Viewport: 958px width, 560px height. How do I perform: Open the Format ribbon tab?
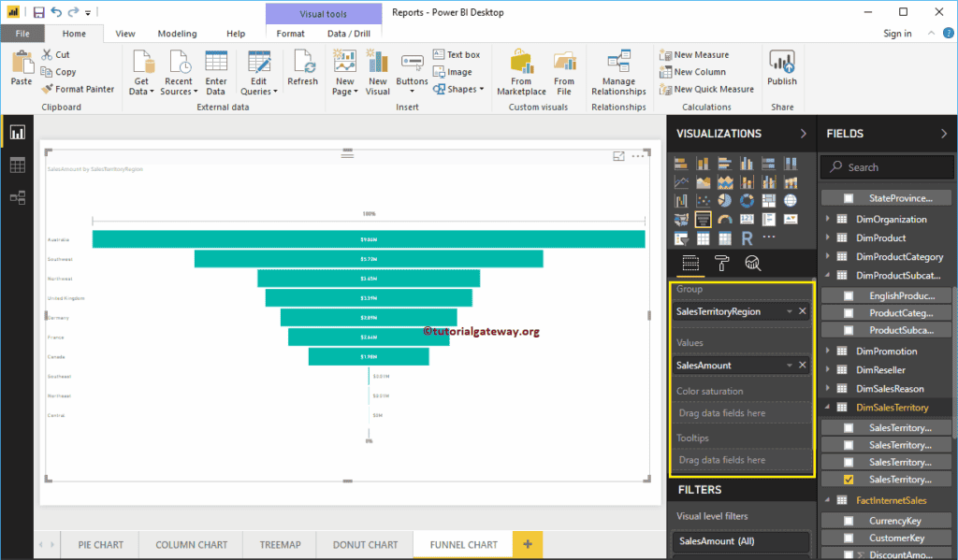(x=290, y=34)
